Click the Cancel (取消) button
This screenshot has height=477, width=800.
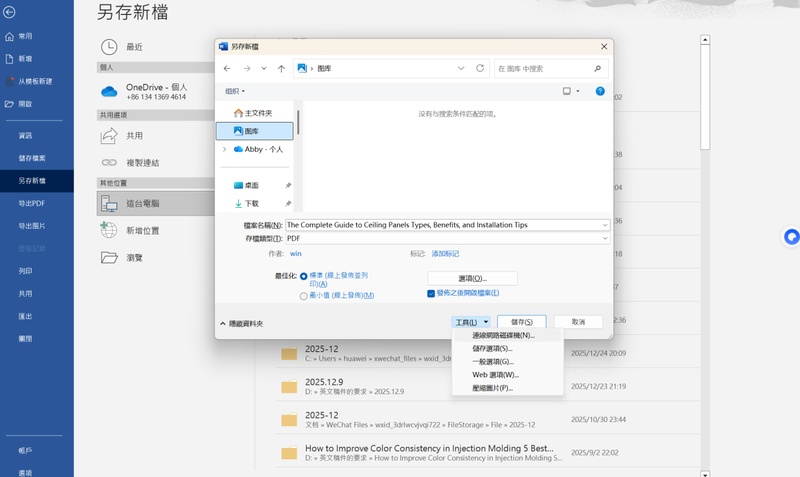click(578, 322)
